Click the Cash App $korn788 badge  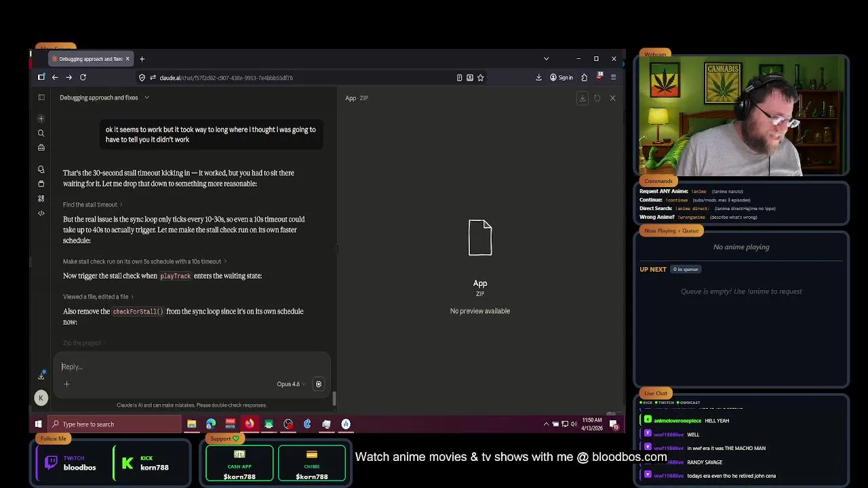[239, 464]
